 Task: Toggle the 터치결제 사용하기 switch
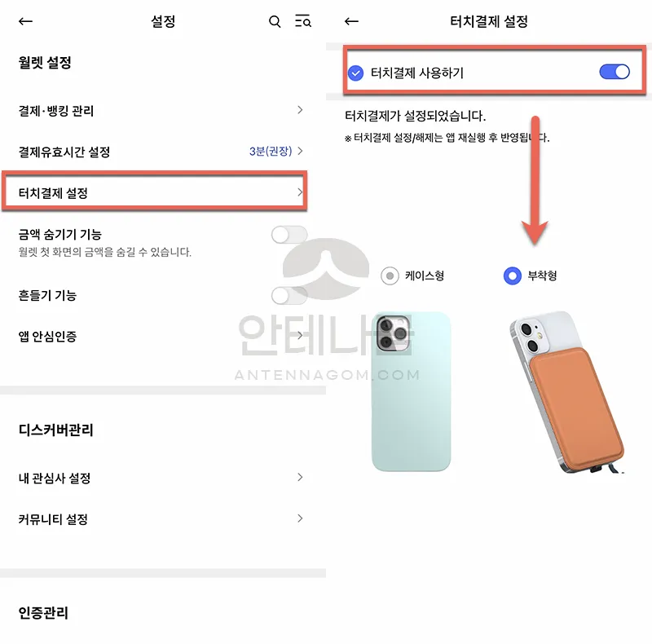[x=615, y=72]
